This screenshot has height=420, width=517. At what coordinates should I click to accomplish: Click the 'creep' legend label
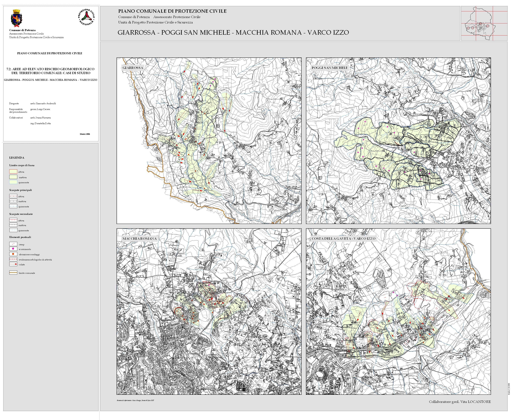pos(21,245)
